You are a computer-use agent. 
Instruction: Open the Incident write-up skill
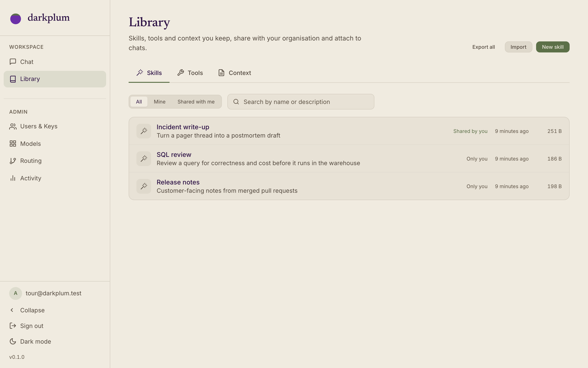tap(349, 131)
